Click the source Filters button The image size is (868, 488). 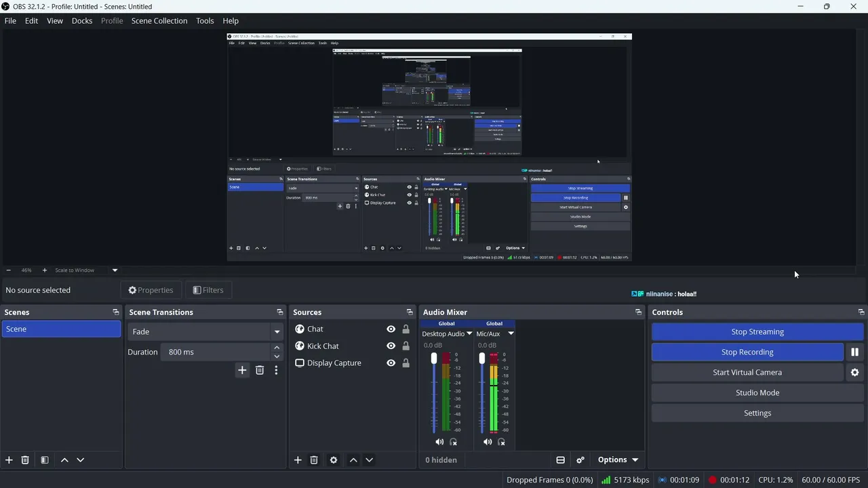coord(208,290)
